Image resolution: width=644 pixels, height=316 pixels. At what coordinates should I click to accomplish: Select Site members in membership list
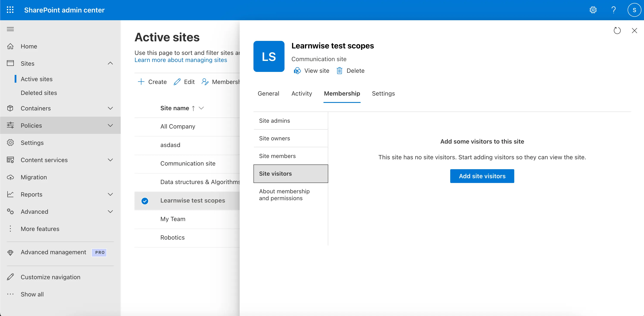[291, 156]
